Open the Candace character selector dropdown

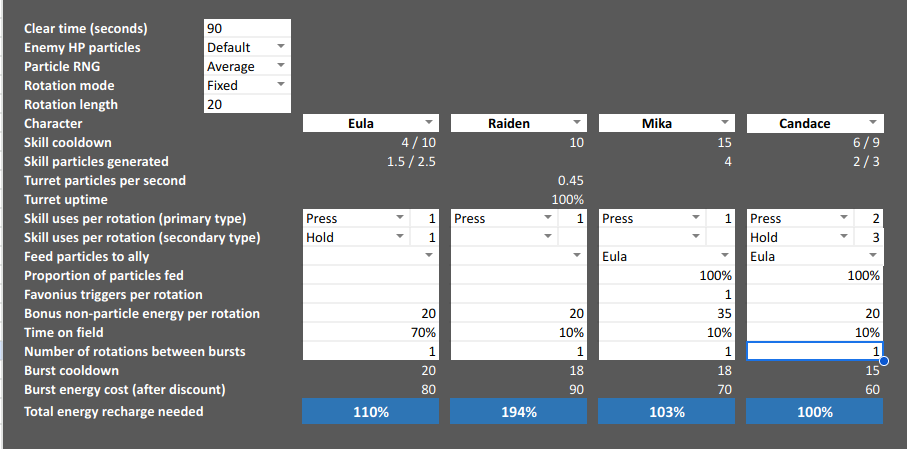[x=873, y=123]
